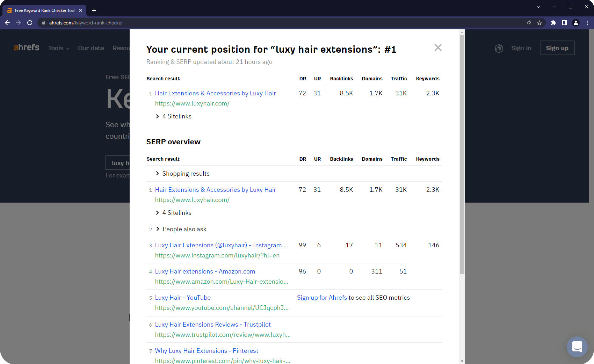Open the tab search chevron
Image resolution: width=594 pixels, height=364 pixels.
point(538,7)
